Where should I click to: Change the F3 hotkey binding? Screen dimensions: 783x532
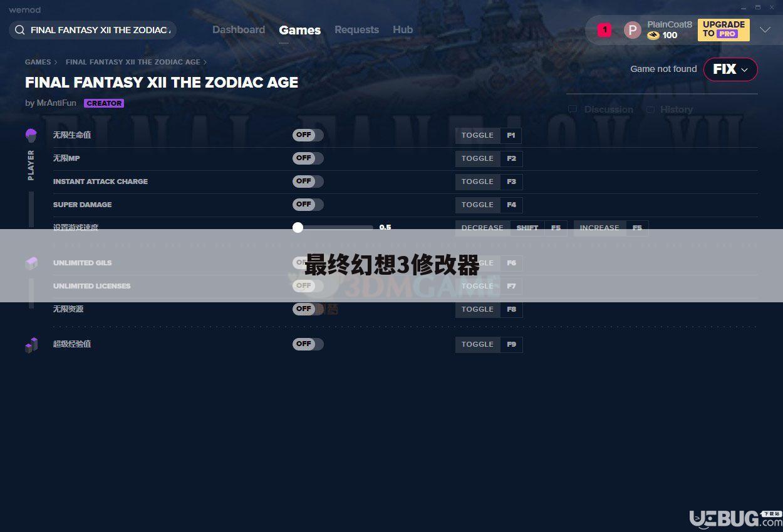pos(511,182)
